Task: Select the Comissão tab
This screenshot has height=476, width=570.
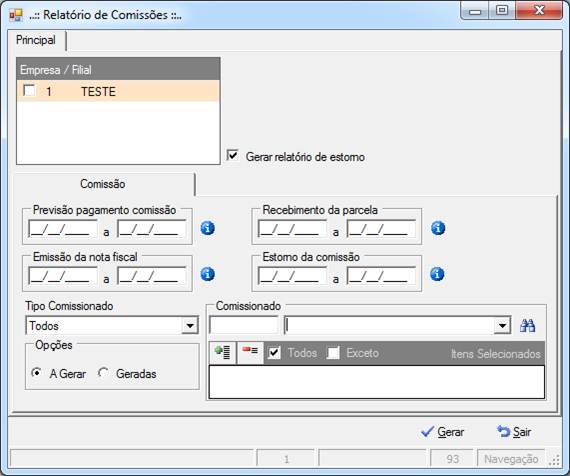Action: tap(103, 184)
